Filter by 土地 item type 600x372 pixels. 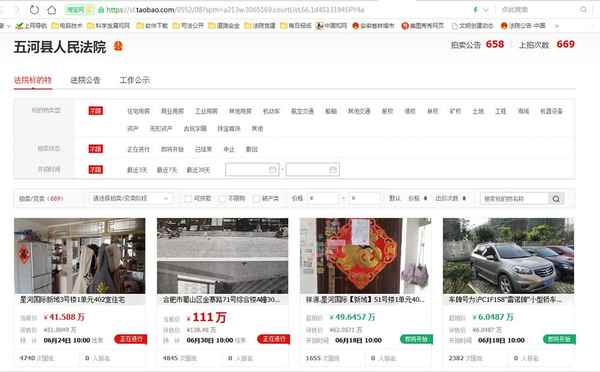click(x=478, y=111)
